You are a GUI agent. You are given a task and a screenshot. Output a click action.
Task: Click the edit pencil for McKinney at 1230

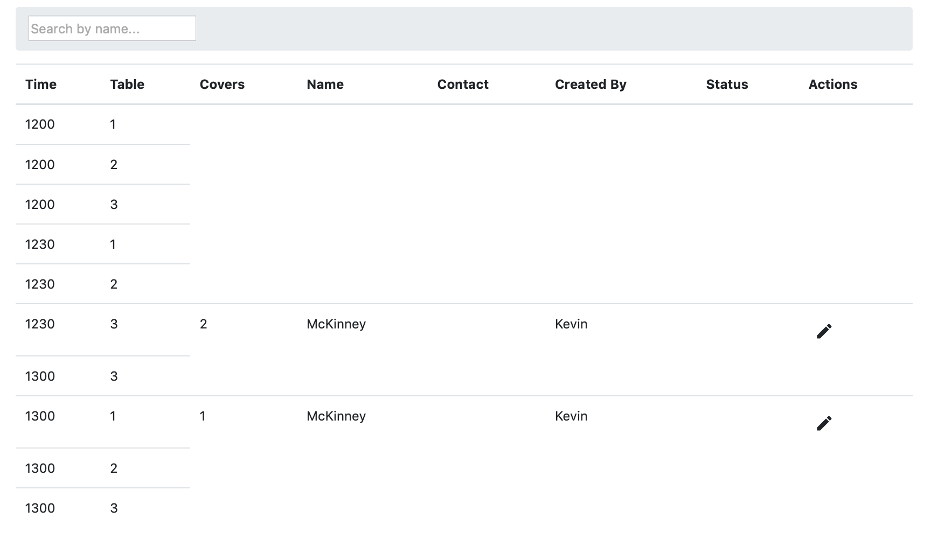click(824, 331)
